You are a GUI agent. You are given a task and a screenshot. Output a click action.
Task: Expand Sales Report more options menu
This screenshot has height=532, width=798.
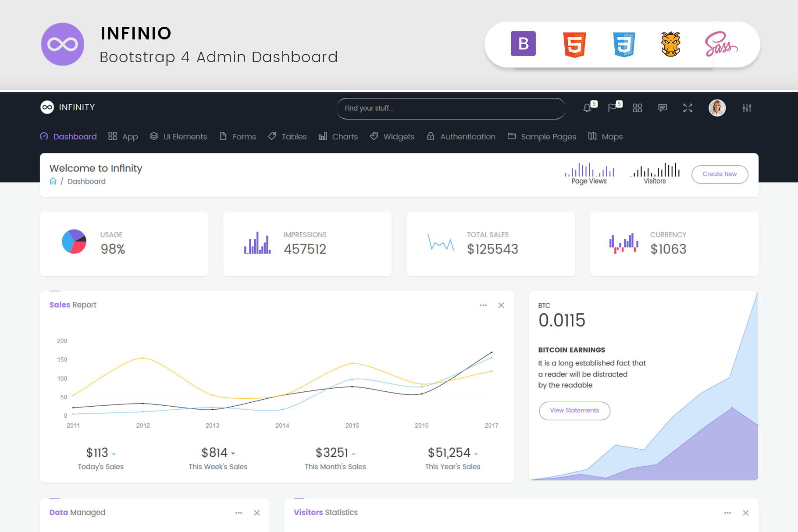(483, 305)
